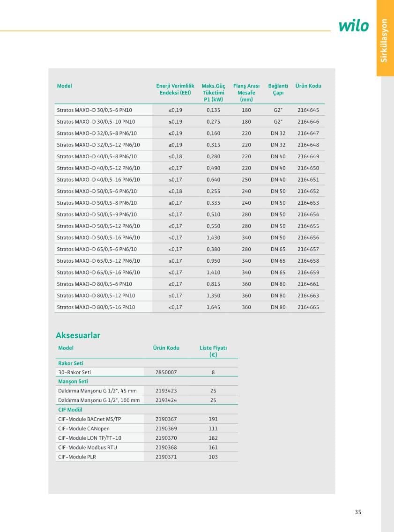Click product code 2164656
The height and width of the screenshot is (532, 394).
coord(308,237)
